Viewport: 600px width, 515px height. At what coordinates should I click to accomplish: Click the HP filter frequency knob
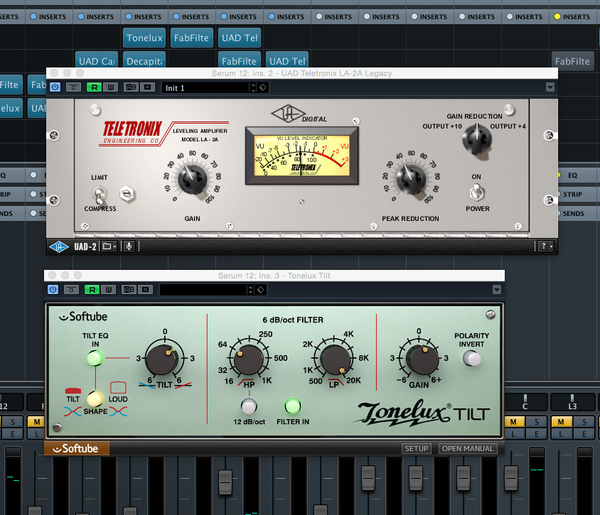point(249,359)
